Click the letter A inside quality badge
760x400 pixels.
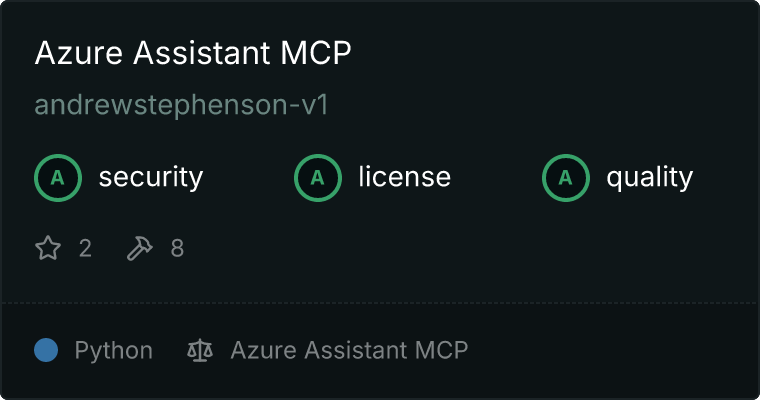(566, 178)
